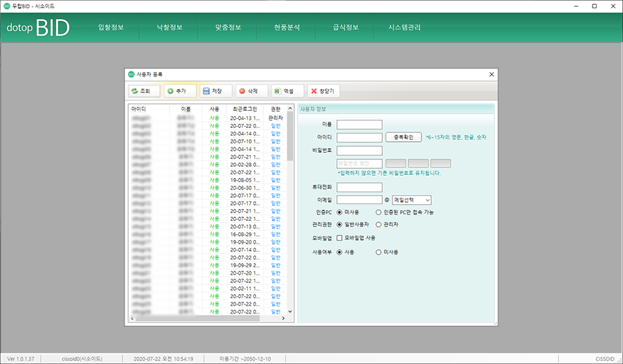Click the 휴대전화 input field
Image resolution: width=623 pixels, height=364 pixels.
pos(359,187)
